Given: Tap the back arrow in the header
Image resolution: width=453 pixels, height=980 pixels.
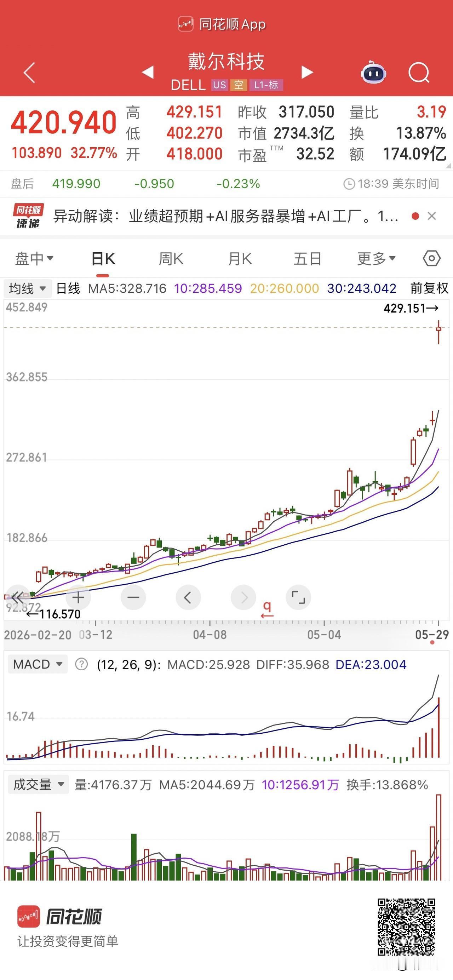Looking at the screenshot, I should click(x=29, y=72).
